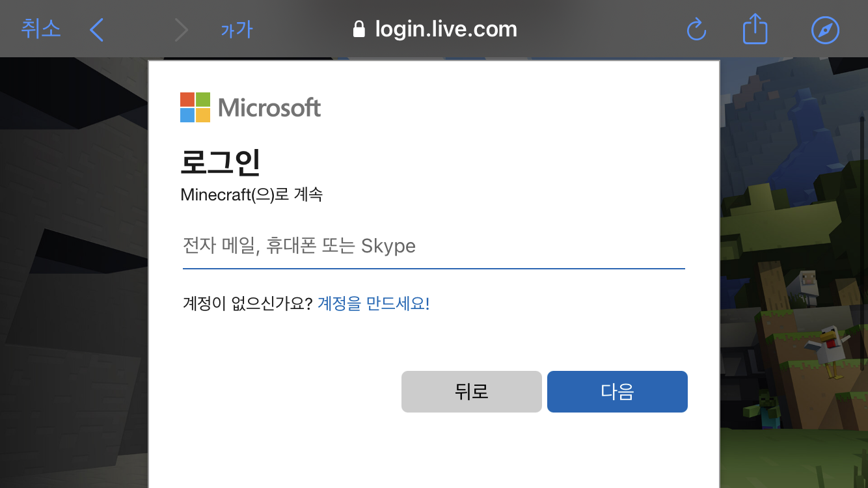Tap the Microsoft logo
This screenshot has height=488, width=868.
(251, 107)
